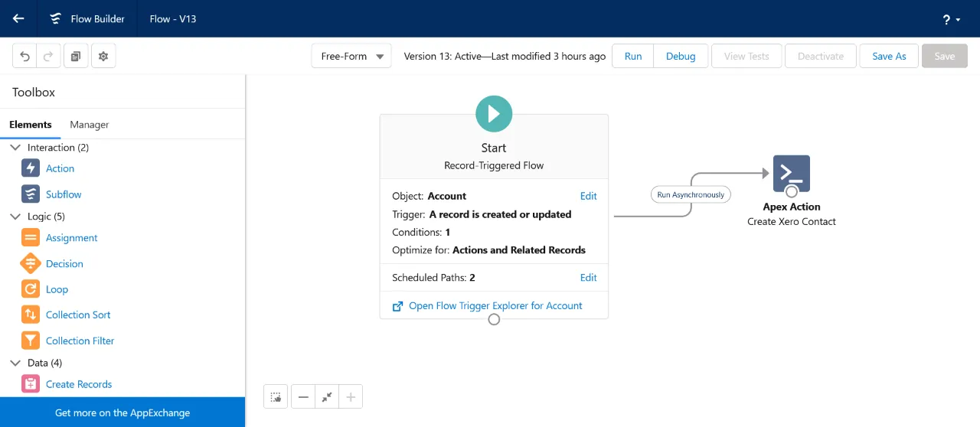980x427 pixels.
Task: Click the Save As button
Action: point(889,56)
